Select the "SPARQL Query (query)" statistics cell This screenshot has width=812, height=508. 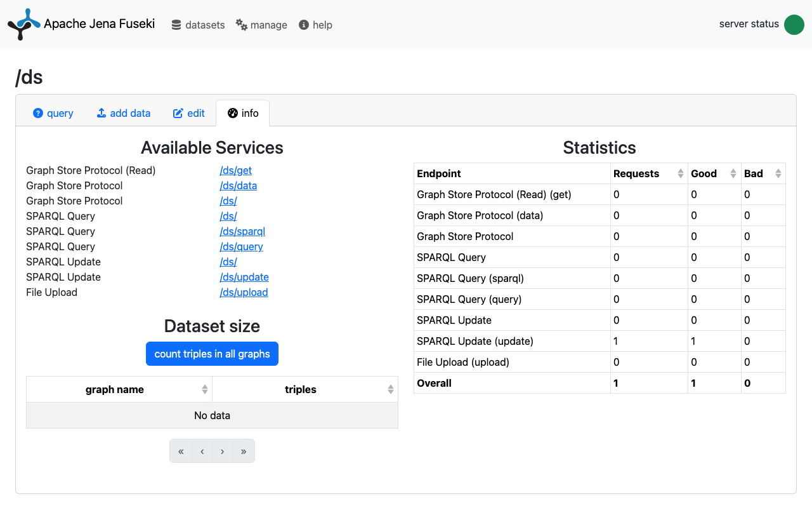click(x=512, y=299)
